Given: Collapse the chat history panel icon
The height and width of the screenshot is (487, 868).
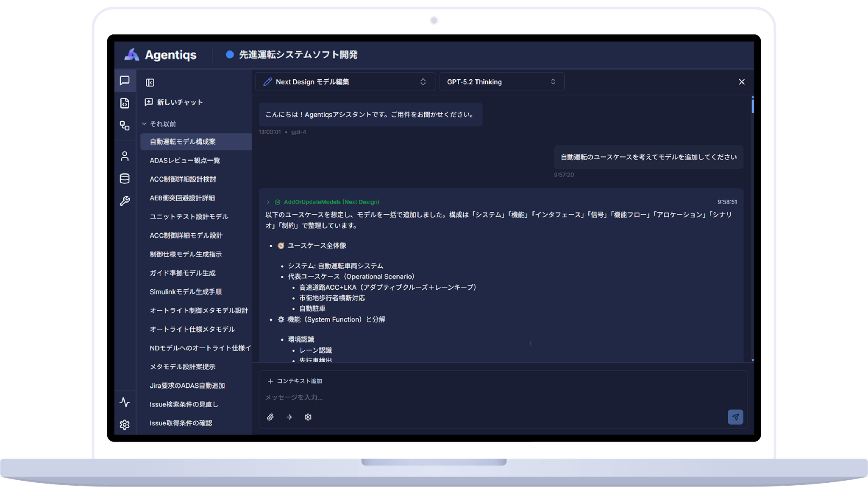Looking at the screenshot, I should [x=150, y=82].
